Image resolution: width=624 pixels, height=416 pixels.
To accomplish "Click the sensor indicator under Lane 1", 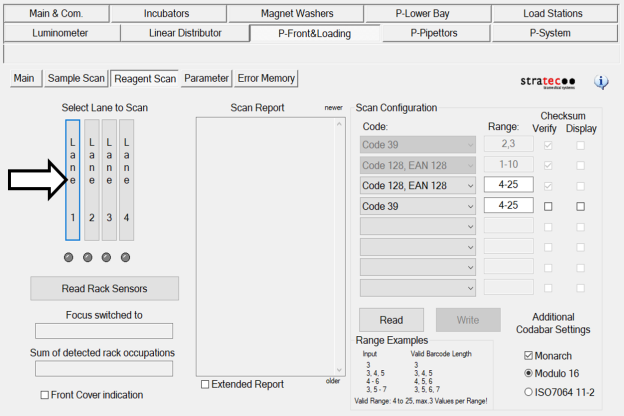I will point(69,258).
